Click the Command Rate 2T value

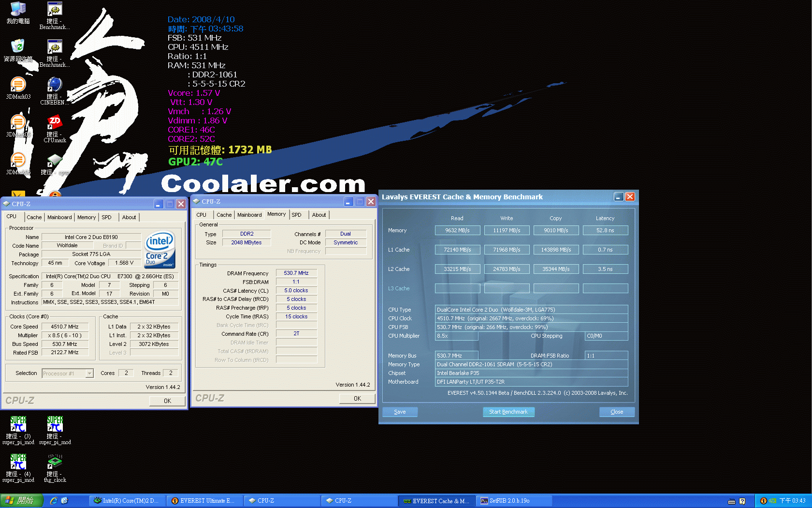[x=296, y=333]
